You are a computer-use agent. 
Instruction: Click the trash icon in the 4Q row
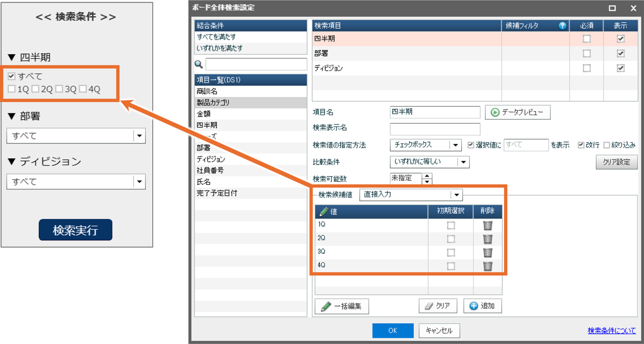[487, 266]
